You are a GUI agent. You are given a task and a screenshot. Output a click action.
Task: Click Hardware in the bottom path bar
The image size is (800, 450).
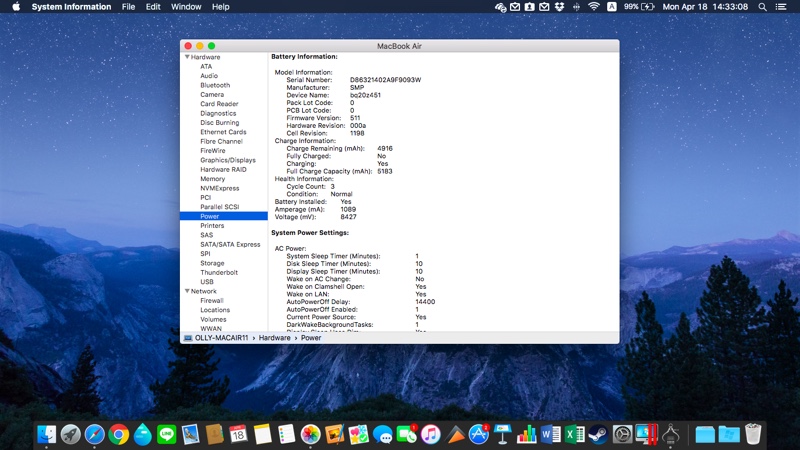[x=274, y=338]
